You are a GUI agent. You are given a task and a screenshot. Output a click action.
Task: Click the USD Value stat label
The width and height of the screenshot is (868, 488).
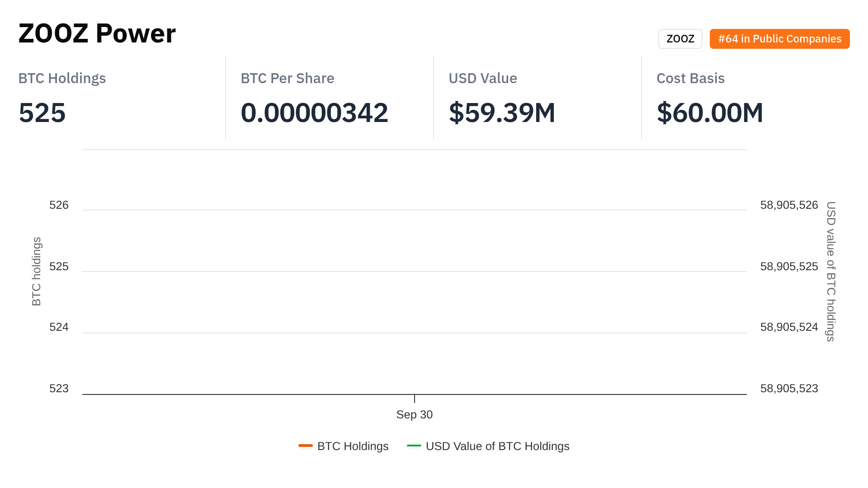[482, 78]
